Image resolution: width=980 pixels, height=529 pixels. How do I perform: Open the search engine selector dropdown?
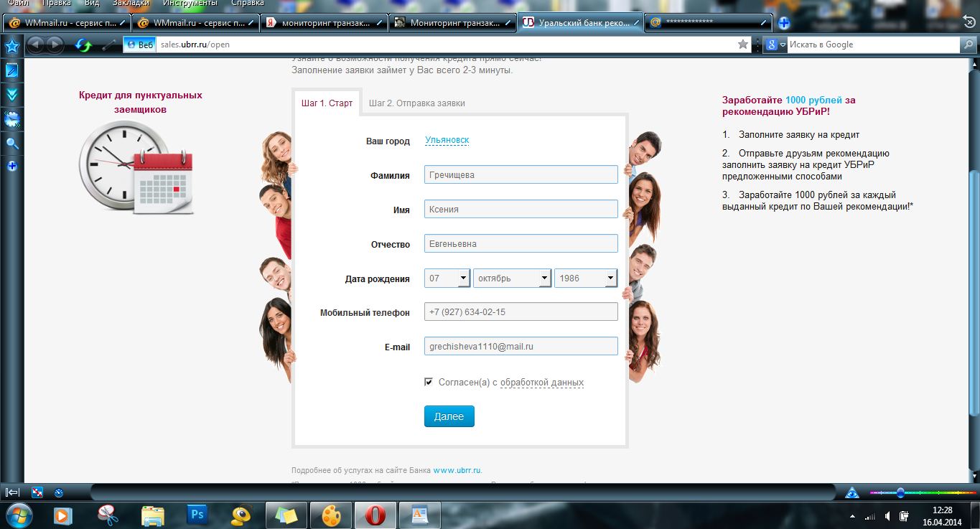coord(775,45)
